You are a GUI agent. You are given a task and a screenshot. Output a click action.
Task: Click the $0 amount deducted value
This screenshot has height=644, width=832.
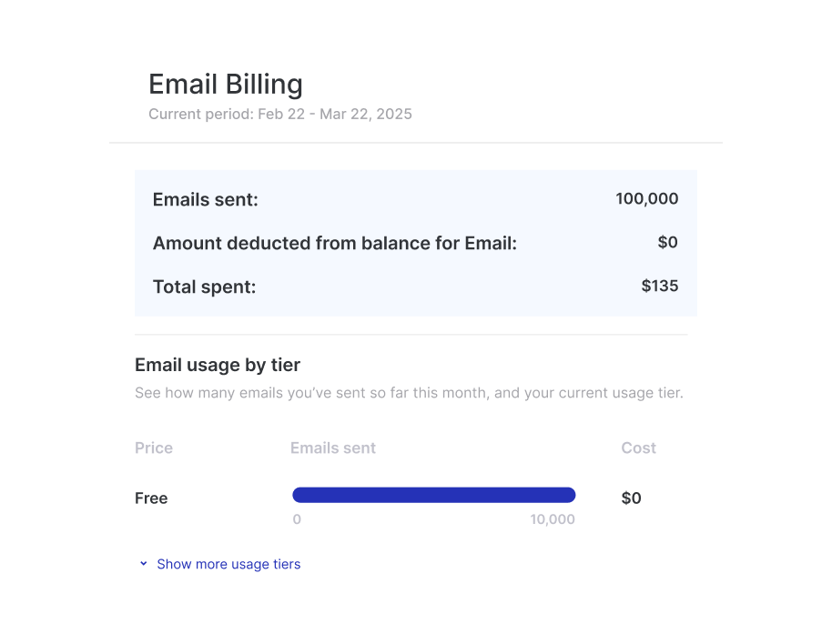(x=667, y=243)
